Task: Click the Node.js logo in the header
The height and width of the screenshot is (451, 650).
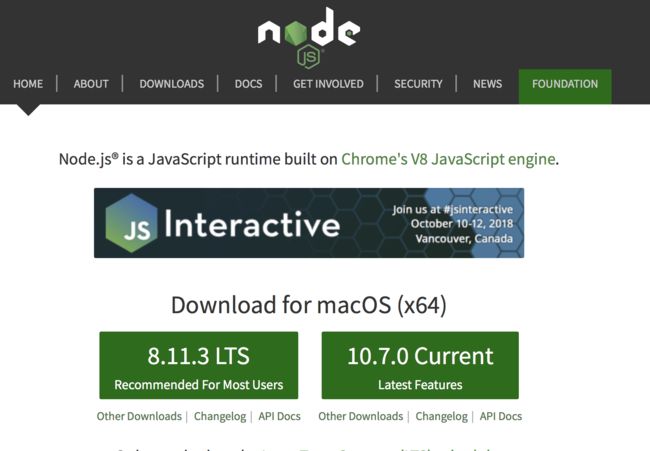Action: (x=309, y=37)
